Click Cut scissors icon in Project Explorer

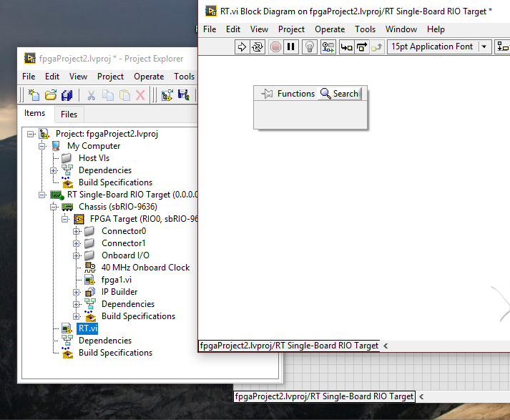pyautogui.click(x=91, y=95)
